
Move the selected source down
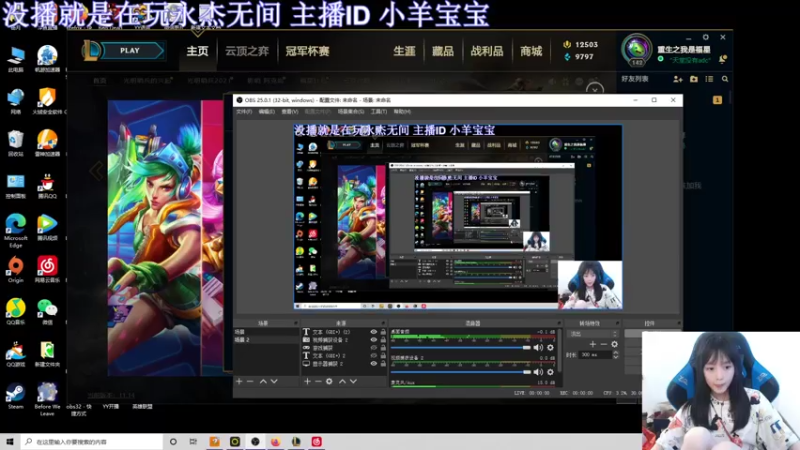353,381
